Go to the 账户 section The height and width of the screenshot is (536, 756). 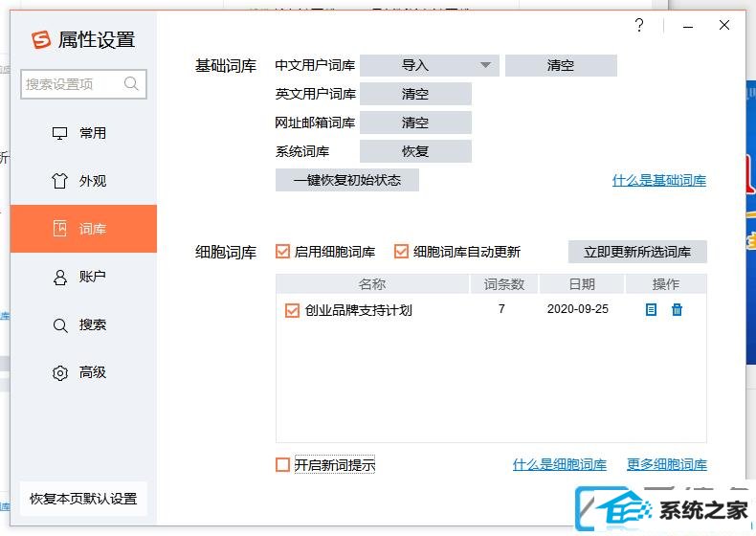pyautogui.click(x=84, y=277)
